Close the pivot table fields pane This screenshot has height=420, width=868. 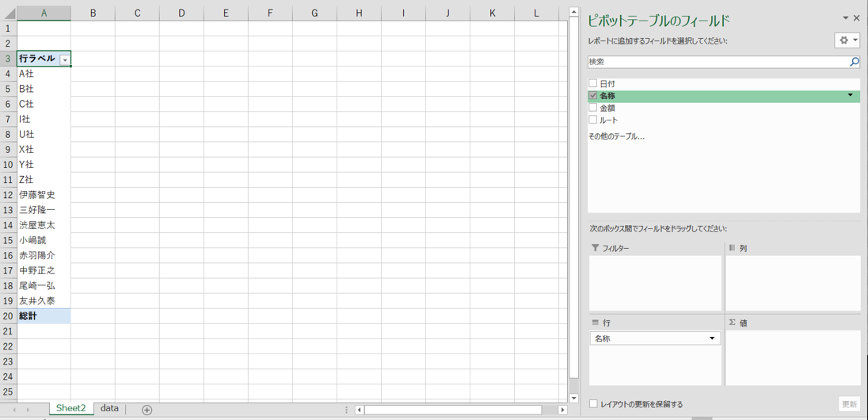858,18
